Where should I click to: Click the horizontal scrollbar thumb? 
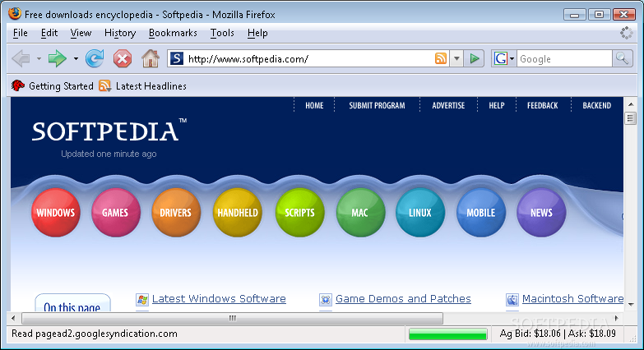(x=232, y=318)
